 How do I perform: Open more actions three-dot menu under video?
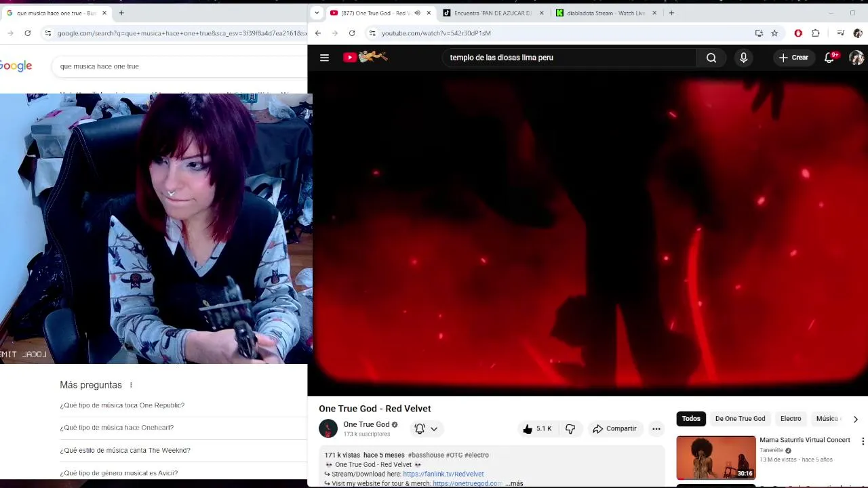656,428
